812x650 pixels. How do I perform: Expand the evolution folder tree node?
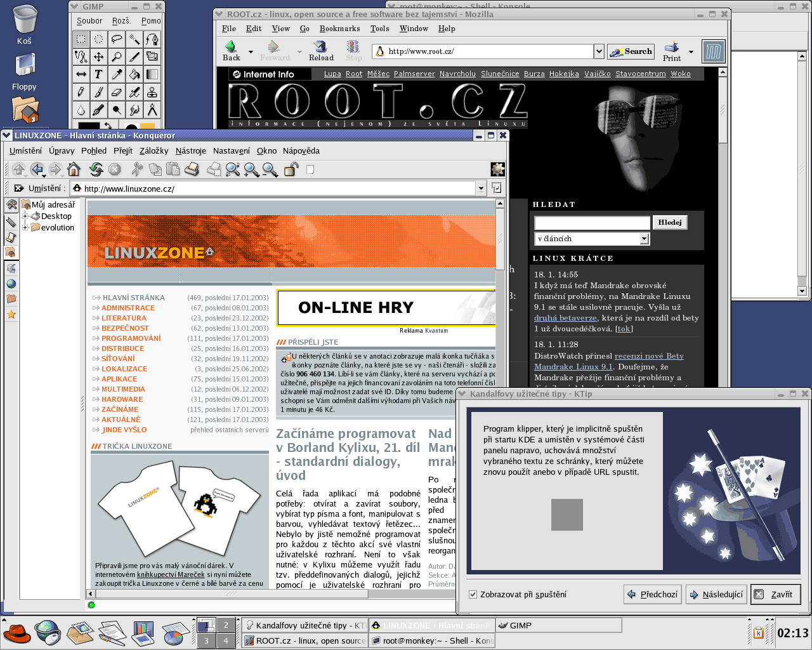(25, 227)
